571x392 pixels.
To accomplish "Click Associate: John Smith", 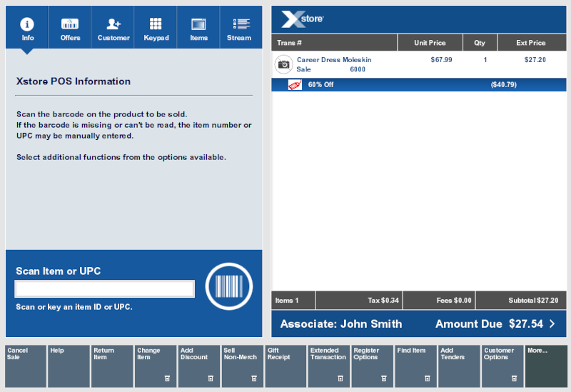I will tap(341, 324).
